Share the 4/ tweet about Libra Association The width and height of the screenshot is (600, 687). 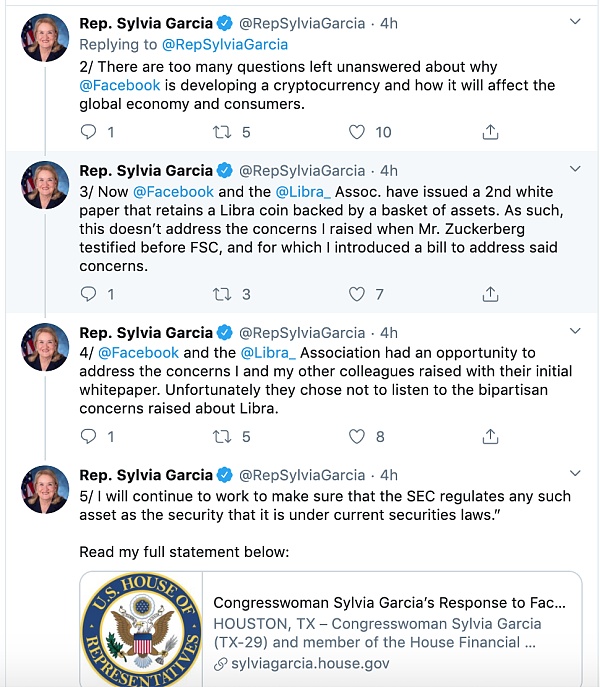point(490,436)
